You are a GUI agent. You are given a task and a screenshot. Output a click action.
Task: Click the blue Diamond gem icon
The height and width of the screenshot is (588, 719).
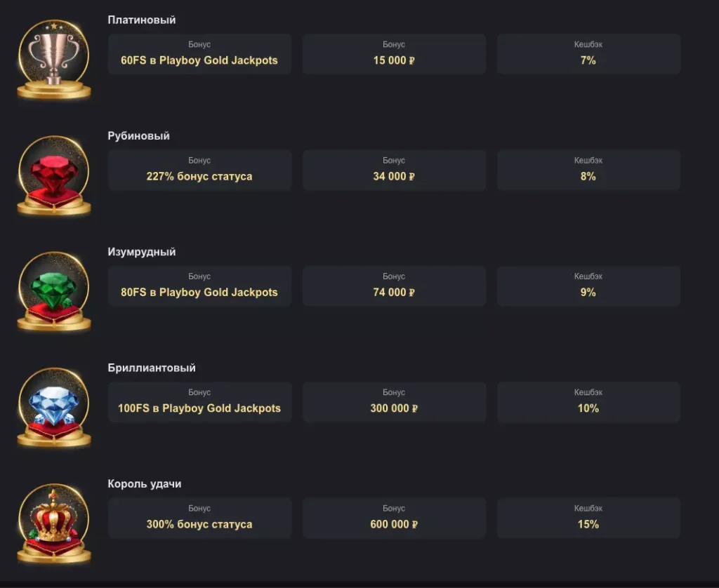(53, 408)
